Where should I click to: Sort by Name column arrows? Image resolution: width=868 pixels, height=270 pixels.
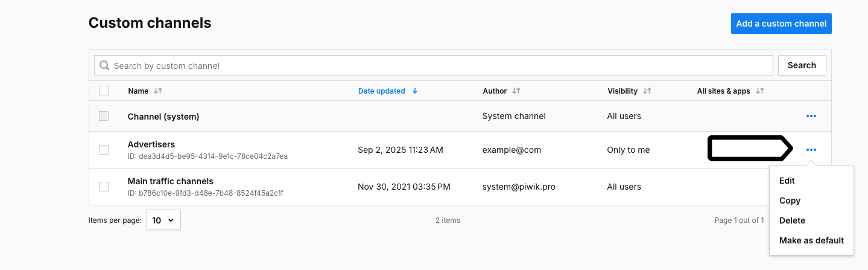tap(158, 91)
